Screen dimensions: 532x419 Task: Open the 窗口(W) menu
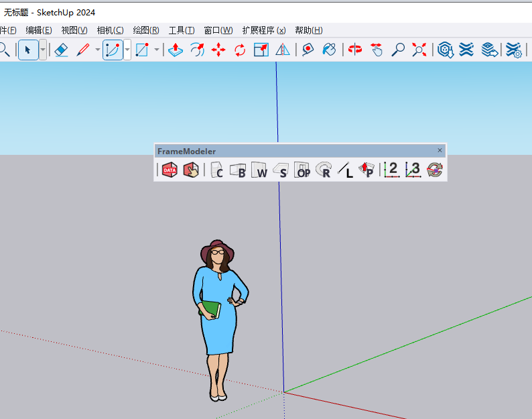click(x=218, y=30)
